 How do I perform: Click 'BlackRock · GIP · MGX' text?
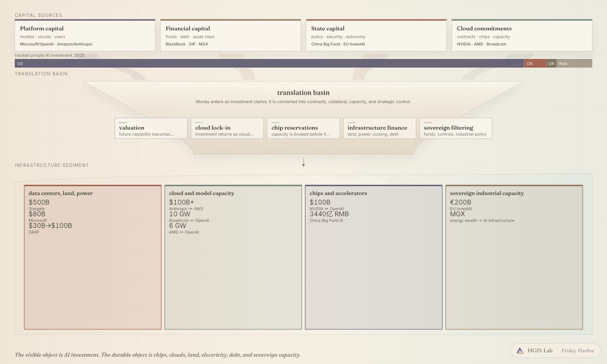[187, 44]
